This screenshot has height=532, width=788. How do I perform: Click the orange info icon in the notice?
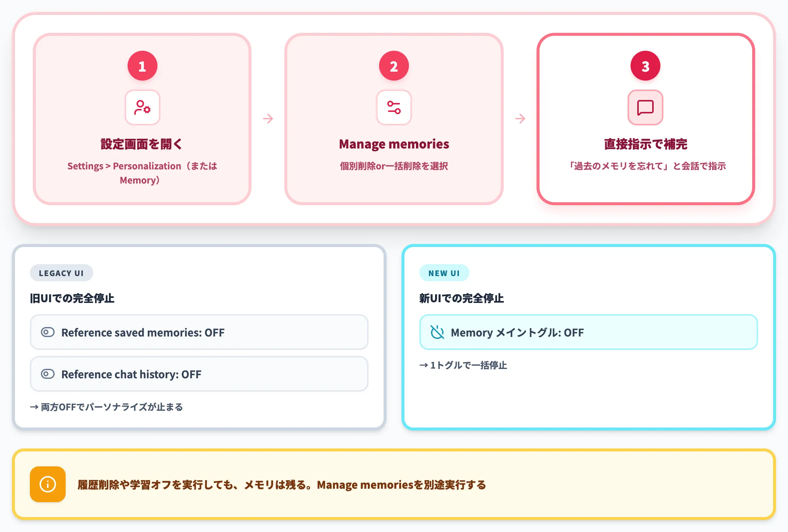(x=48, y=484)
